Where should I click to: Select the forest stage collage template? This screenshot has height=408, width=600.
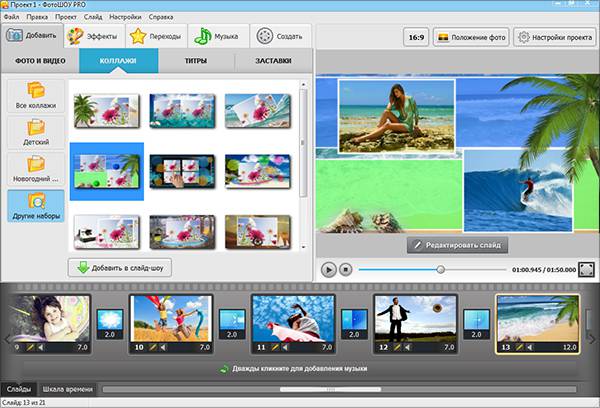coord(182,232)
